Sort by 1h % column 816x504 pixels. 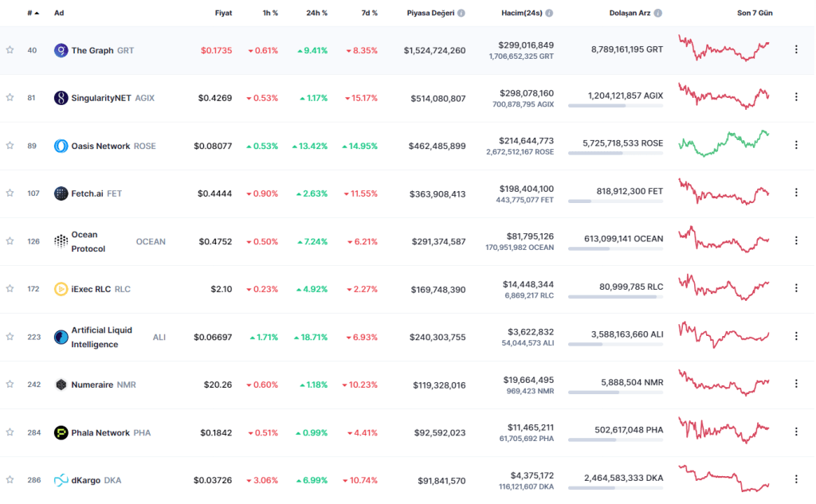point(270,13)
